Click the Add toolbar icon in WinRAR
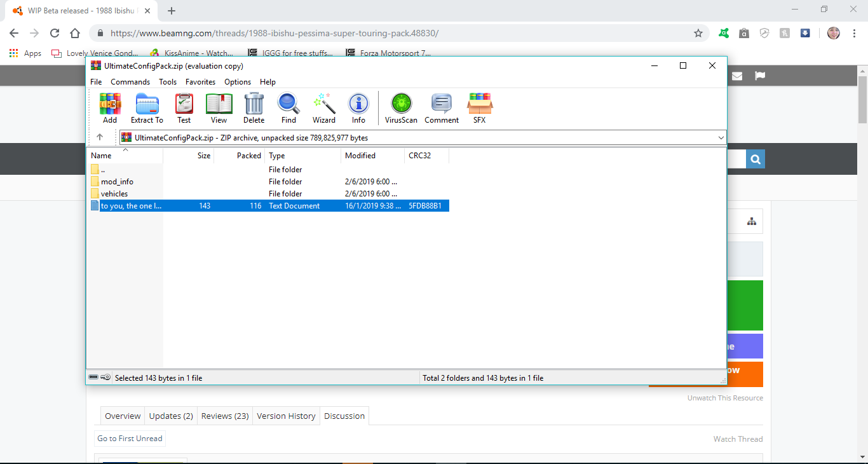The width and height of the screenshot is (868, 464). pyautogui.click(x=110, y=108)
